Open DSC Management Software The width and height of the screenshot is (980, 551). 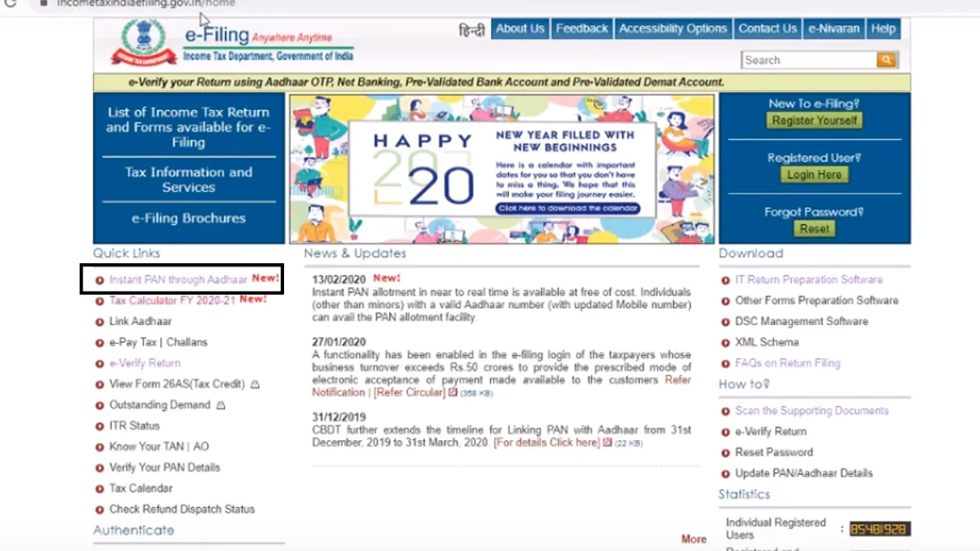[802, 321]
